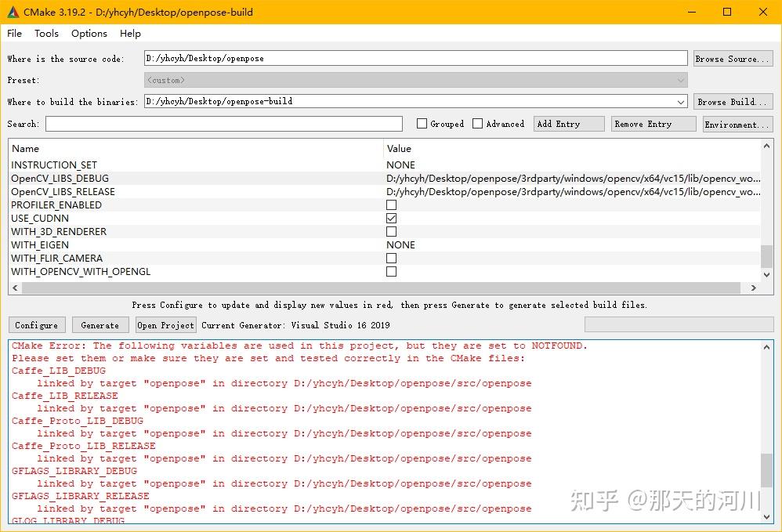Close the CMake window
The height and width of the screenshot is (532, 782).
[763, 12]
